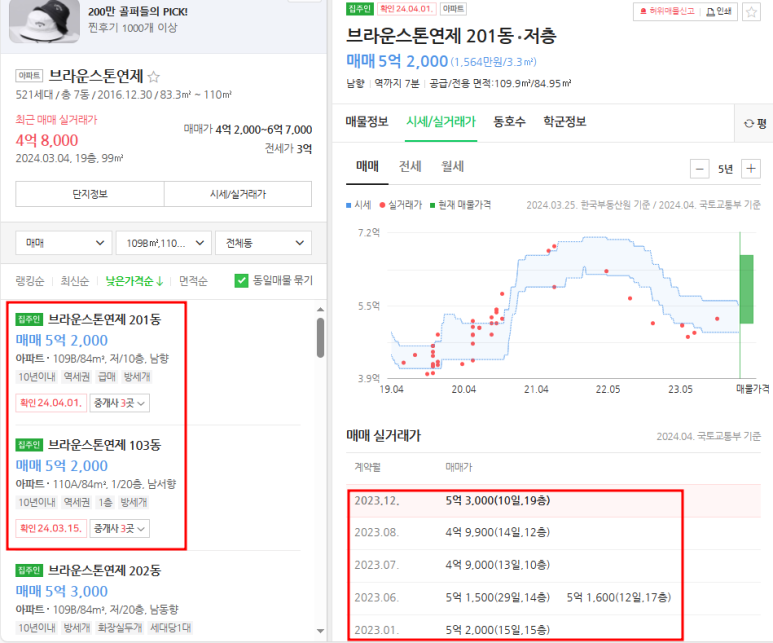Click the 5억 1,600(12일,17층) transaction

point(619,598)
